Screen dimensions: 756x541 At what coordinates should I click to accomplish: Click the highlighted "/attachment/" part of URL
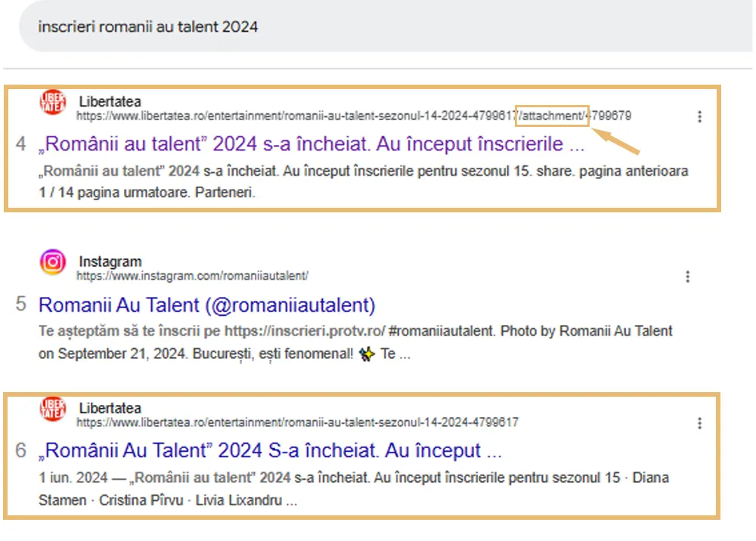pos(551,116)
